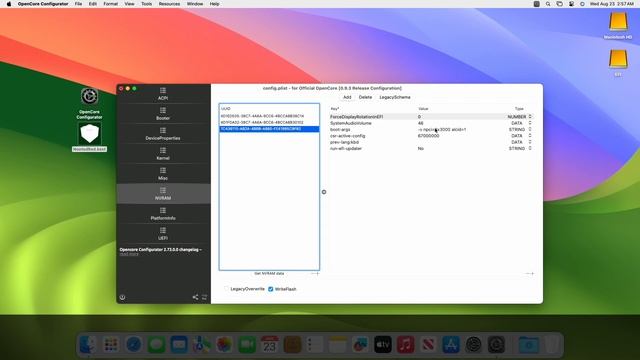Open Spotlight search in the menu bar
Image resolution: width=640 pixels, height=360 pixels.
point(548,4)
